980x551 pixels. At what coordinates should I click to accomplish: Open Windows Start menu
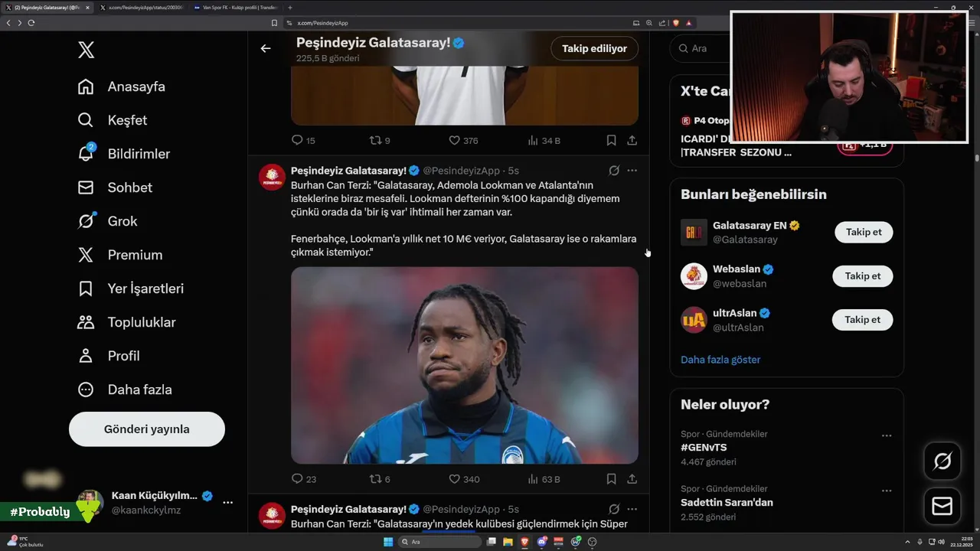pyautogui.click(x=388, y=542)
